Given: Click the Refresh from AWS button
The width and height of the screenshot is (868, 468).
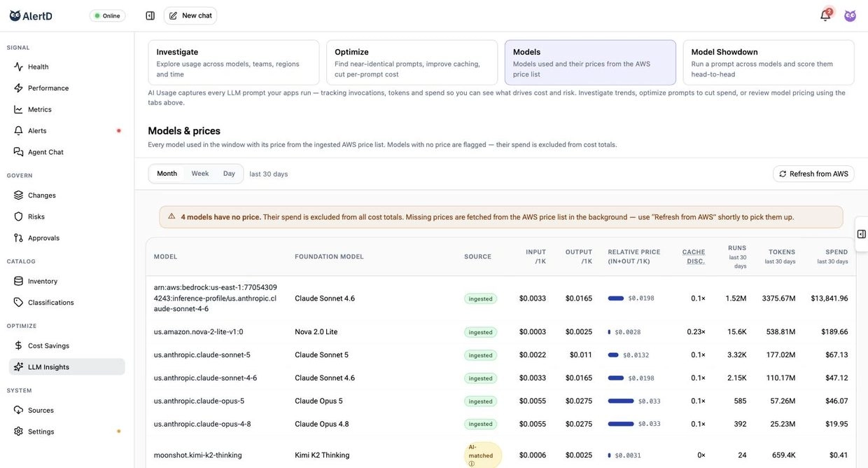Looking at the screenshot, I should pos(813,174).
